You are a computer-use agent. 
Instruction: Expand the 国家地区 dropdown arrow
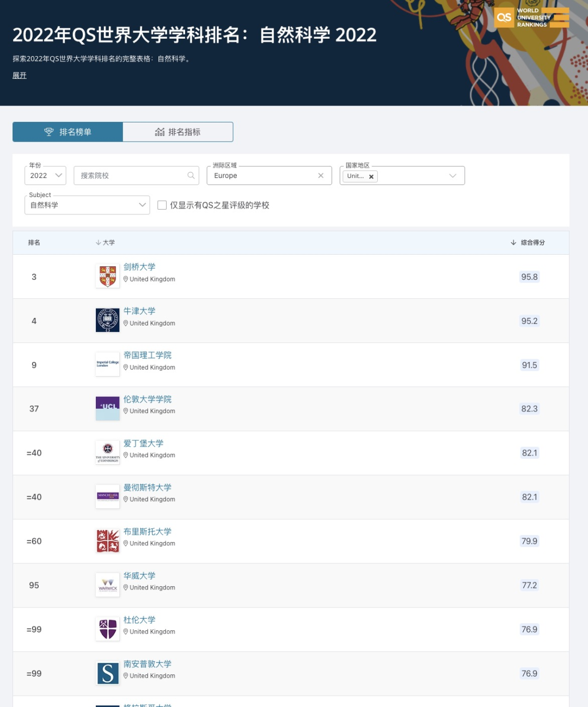click(x=452, y=176)
